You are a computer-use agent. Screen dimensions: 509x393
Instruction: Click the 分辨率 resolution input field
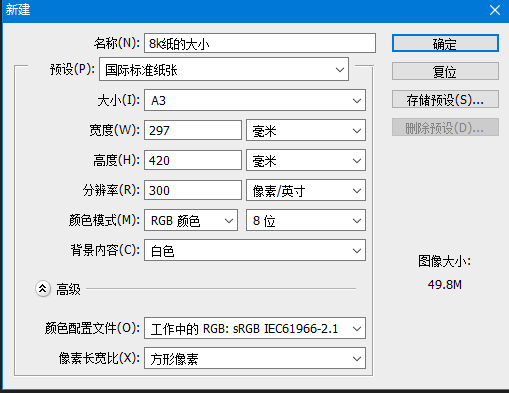[x=193, y=190]
